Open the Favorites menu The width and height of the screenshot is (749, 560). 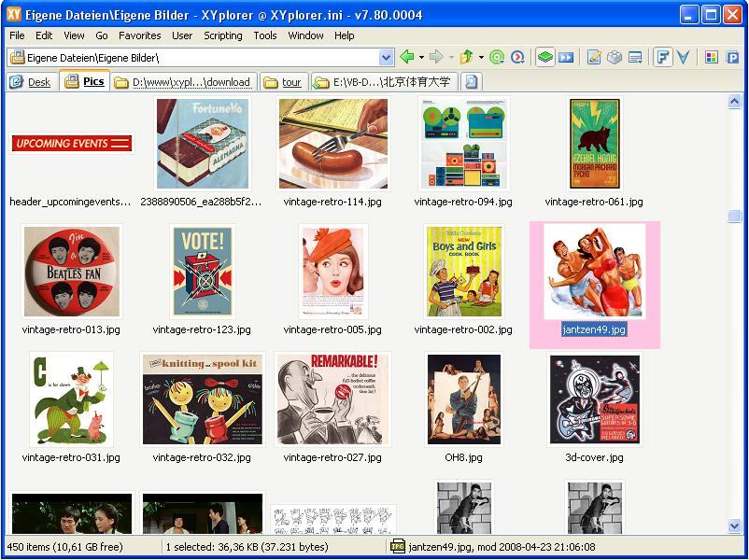tap(139, 35)
